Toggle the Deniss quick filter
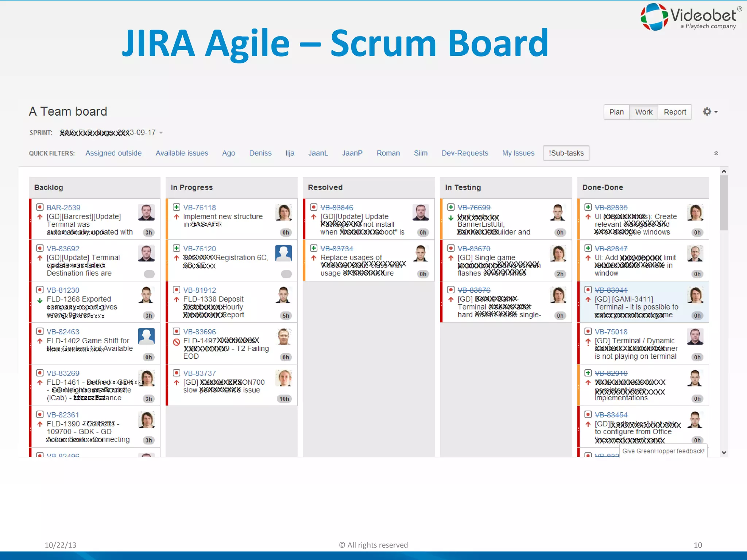The height and width of the screenshot is (560, 747). point(260,153)
